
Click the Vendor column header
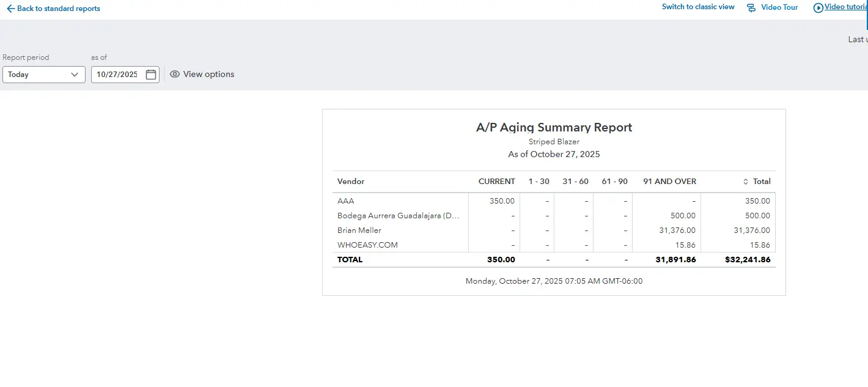click(x=351, y=182)
